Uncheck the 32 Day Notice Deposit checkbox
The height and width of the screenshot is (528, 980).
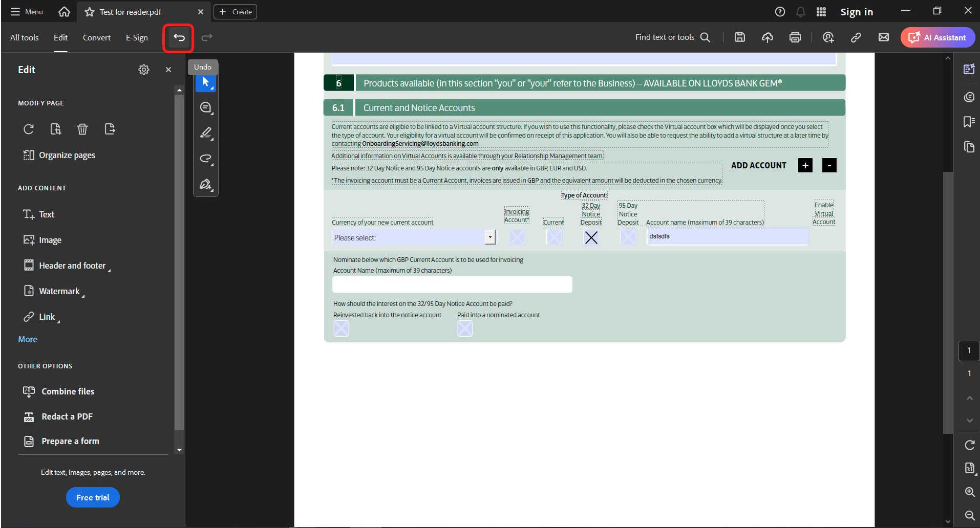tap(591, 237)
